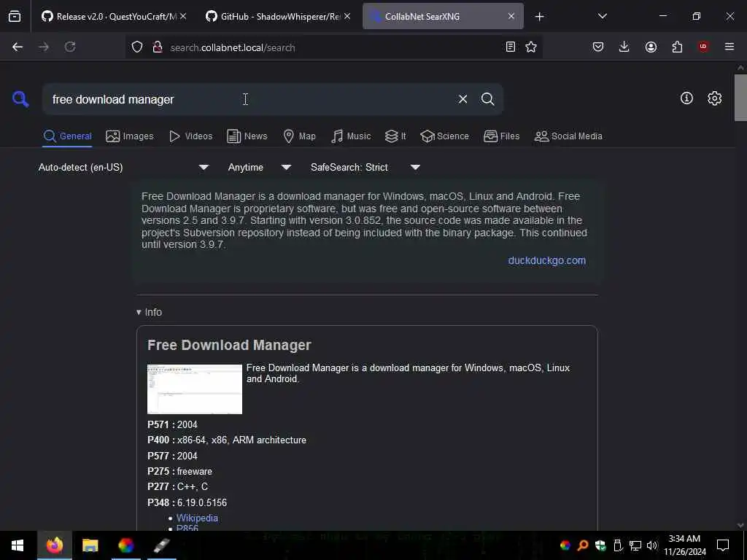Close the CollabNet SearXNG tab
The width and height of the screenshot is (747, 560).
click(x=511, y=16)
